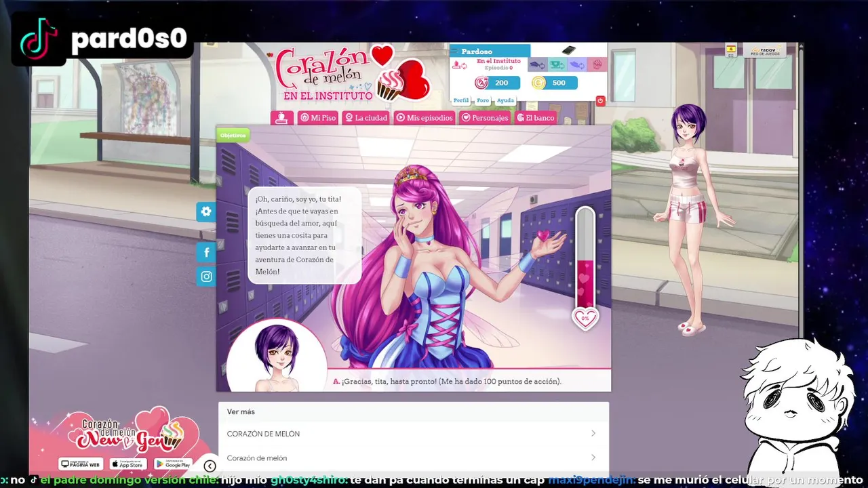Open the Ayuda link
The width and height of the screenshot is (868, 488).
point(505,100)
